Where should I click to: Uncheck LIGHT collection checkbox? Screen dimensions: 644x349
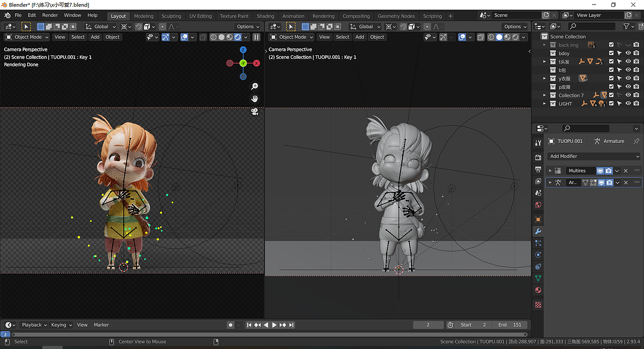611,103
